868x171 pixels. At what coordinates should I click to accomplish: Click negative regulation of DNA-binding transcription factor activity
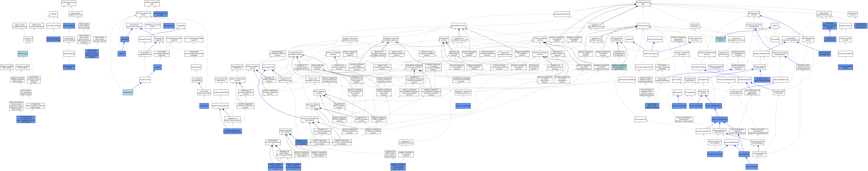[x=398, y=167]
